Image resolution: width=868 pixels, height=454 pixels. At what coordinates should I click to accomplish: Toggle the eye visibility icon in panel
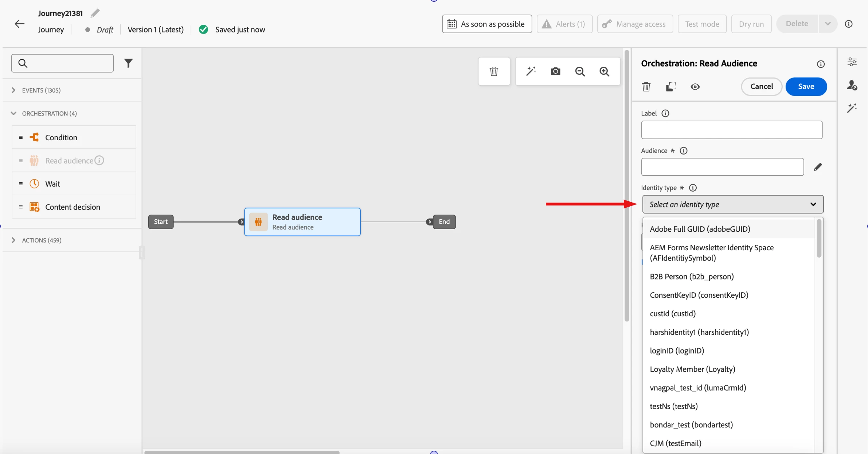(x=695, y=87)
